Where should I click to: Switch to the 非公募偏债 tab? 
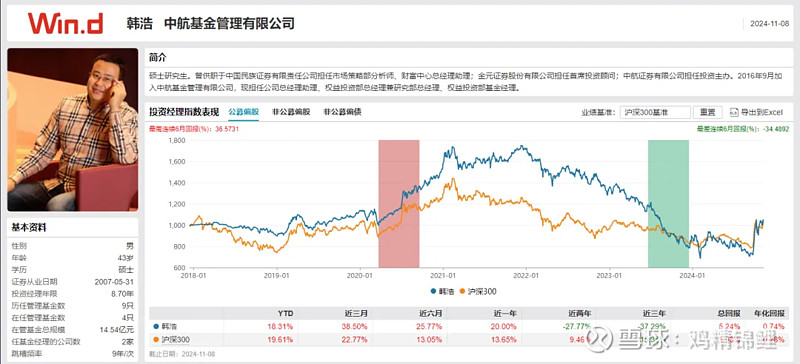(x=342, y=112)
